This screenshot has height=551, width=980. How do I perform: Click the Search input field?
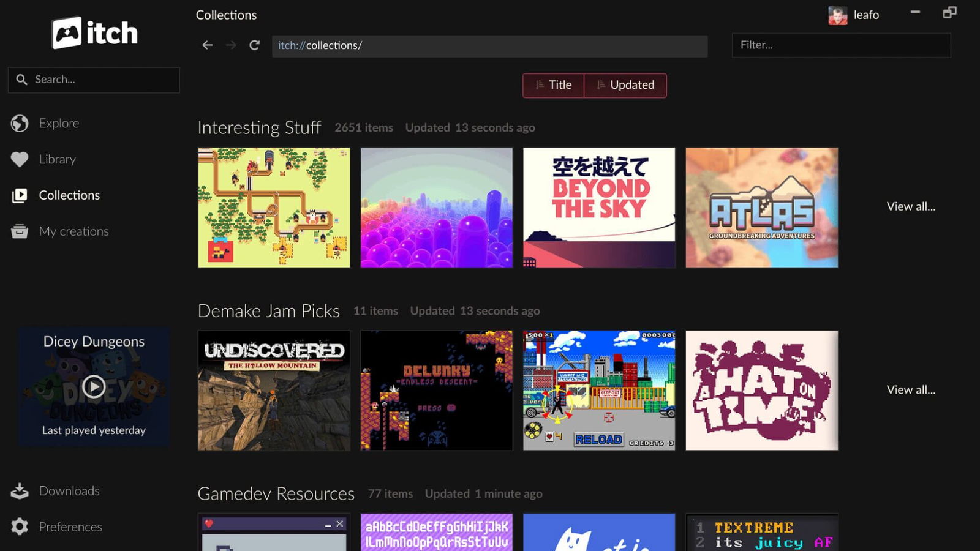(x=98, y=79)
